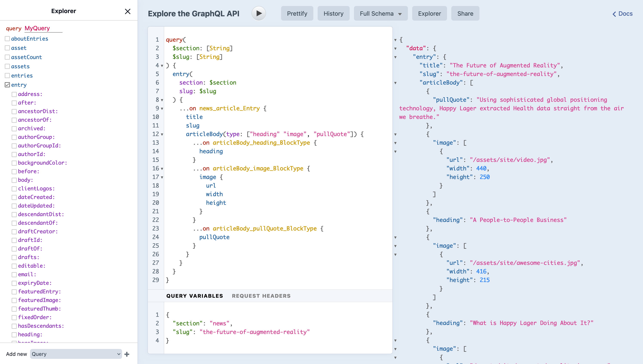Check the aboutEntries checkbox
Image resolution: width=643 pixels, height=364 pixels.
8,39
